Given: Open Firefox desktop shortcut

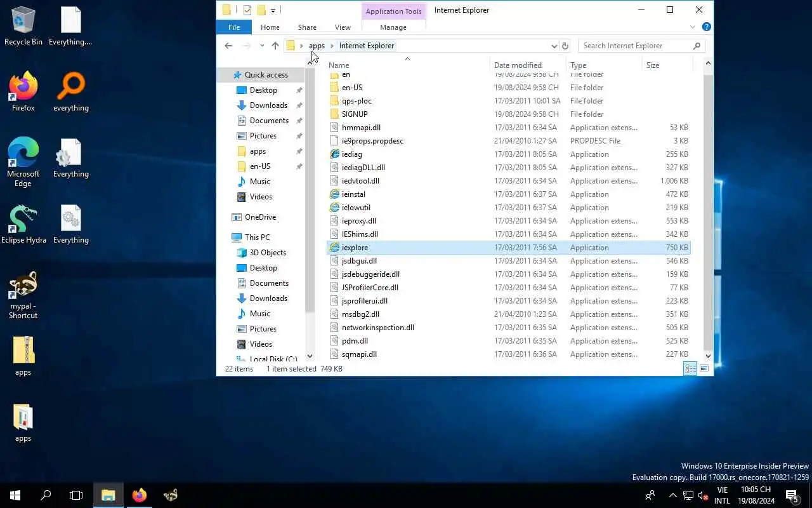Looking at the screenshot, I should click(x=23, y=92).
